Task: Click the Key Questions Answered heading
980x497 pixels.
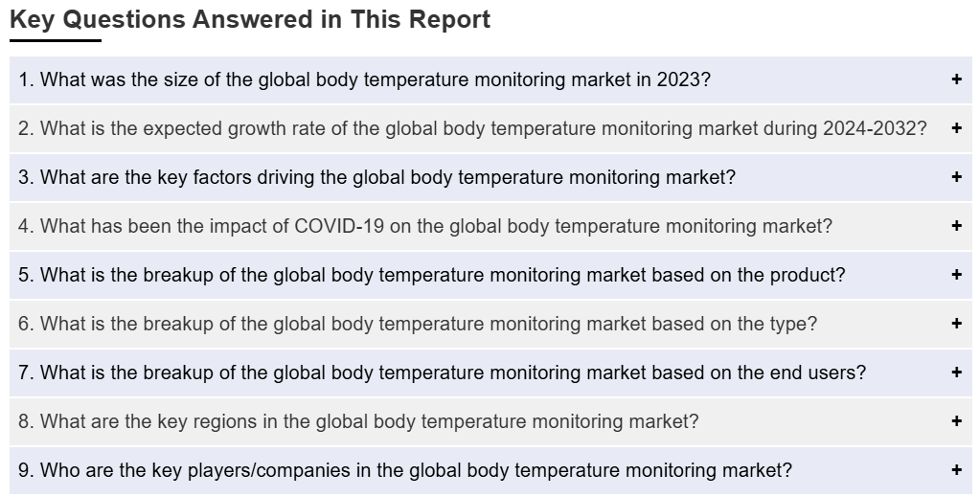Action: point(250,20)
